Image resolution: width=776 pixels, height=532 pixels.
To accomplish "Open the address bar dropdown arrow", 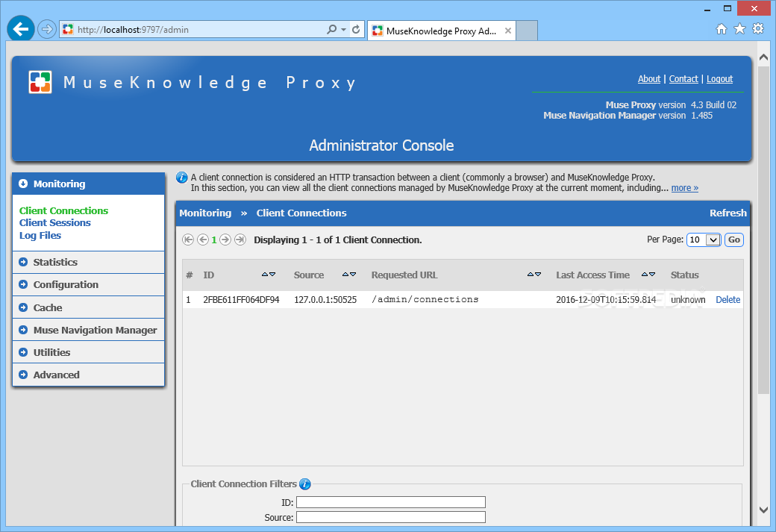I will click(343, 30).
